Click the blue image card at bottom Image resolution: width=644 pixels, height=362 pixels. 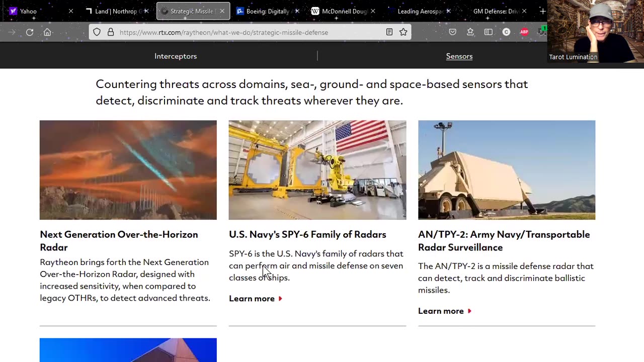coord(128,350)
